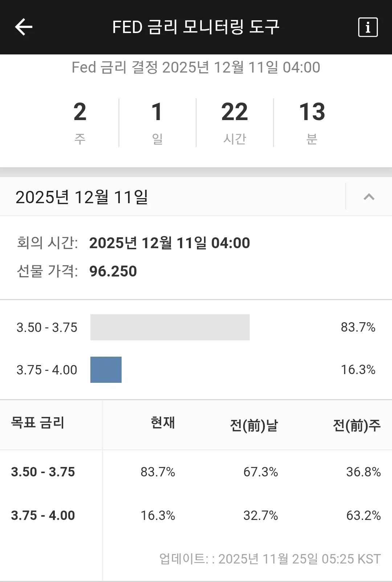Select the 3.75 - 4.00 table row label
This screenshot has width=392, height=582.
click(43, 515)
